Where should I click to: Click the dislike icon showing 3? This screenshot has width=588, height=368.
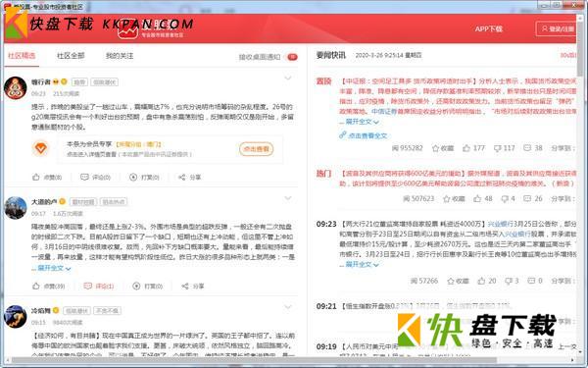[x=509, y=281]
